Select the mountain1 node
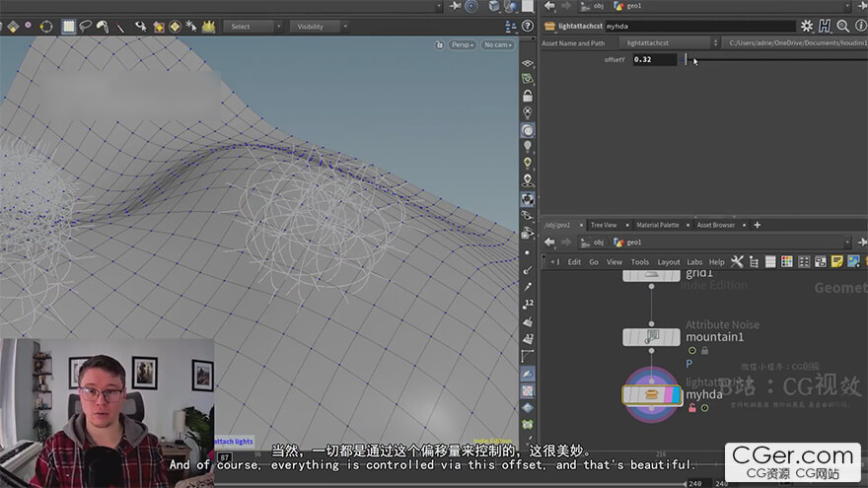 (x=651, y=337)
